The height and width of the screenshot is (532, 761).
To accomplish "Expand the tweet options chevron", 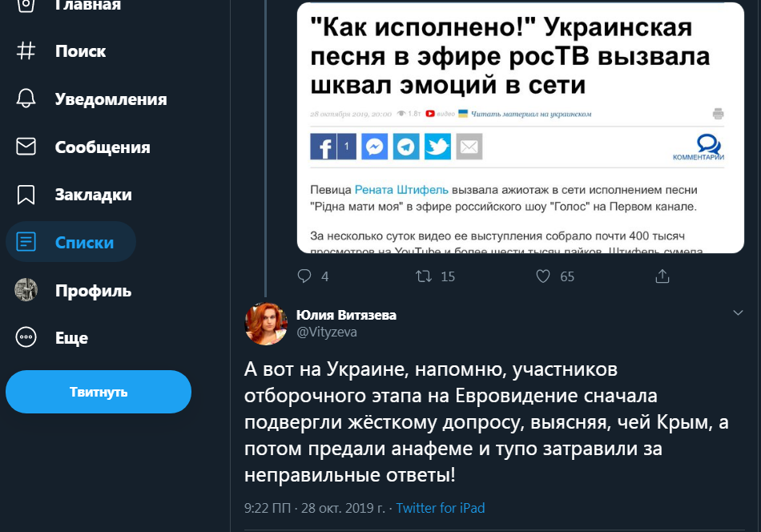I will pyautogui.click(x=739, y=312).
